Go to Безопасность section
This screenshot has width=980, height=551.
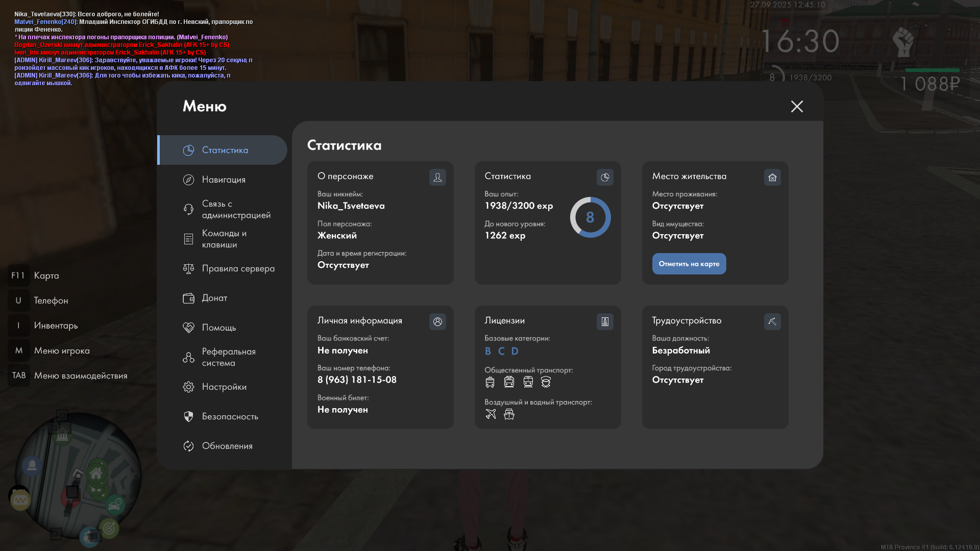[230, 416]
